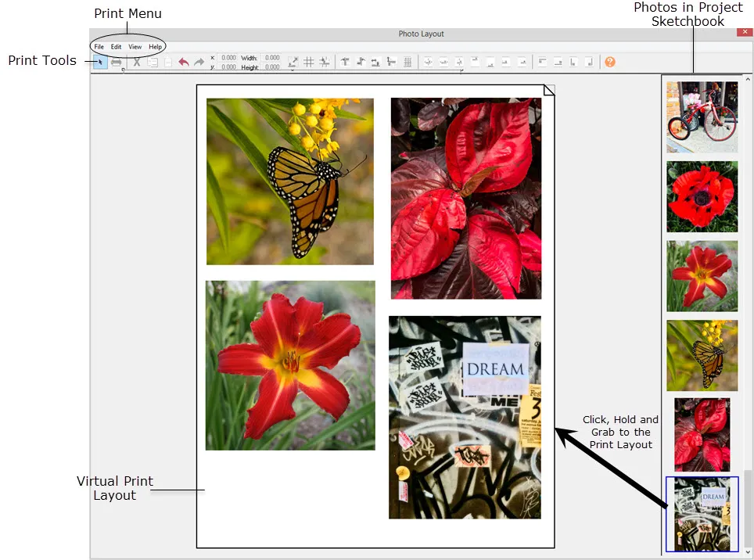Viewport: 754px width, 560px height.
Task: Click the folded page corner icon
Action: (x=549, y=90)
